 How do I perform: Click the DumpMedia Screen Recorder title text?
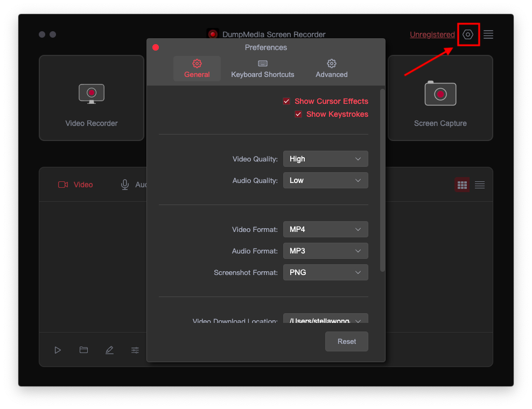[274, 34]
